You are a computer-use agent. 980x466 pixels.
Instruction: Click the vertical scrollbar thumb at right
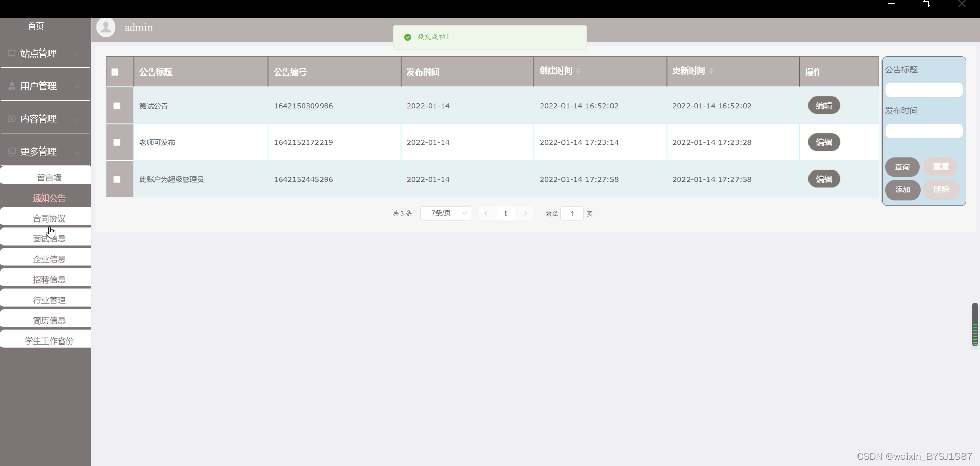point(975,324)
